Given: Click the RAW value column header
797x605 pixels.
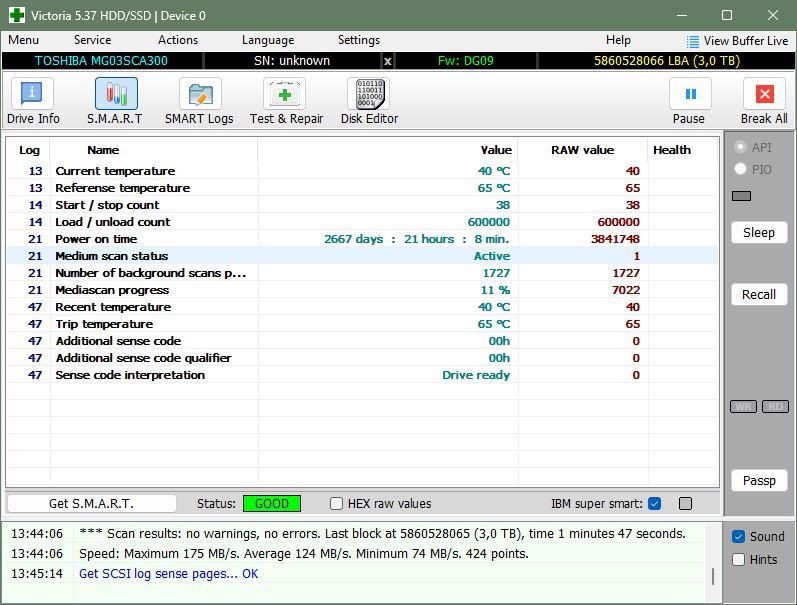Looking at the screenshot, I should (583, 150).
